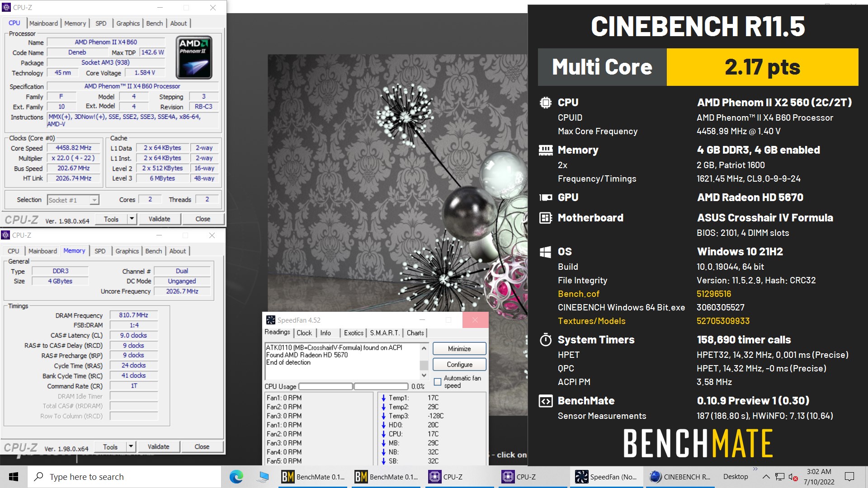Show hidden system tray icons
Viewport: 868px width, 488px height.
(766, 477)
